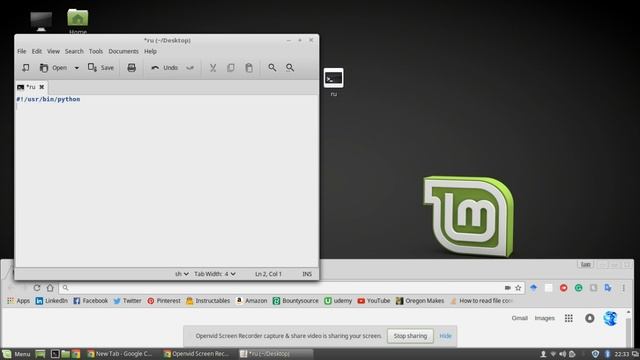
Task: Open the Chrome three-dot menu
Action: click(623, 288)
